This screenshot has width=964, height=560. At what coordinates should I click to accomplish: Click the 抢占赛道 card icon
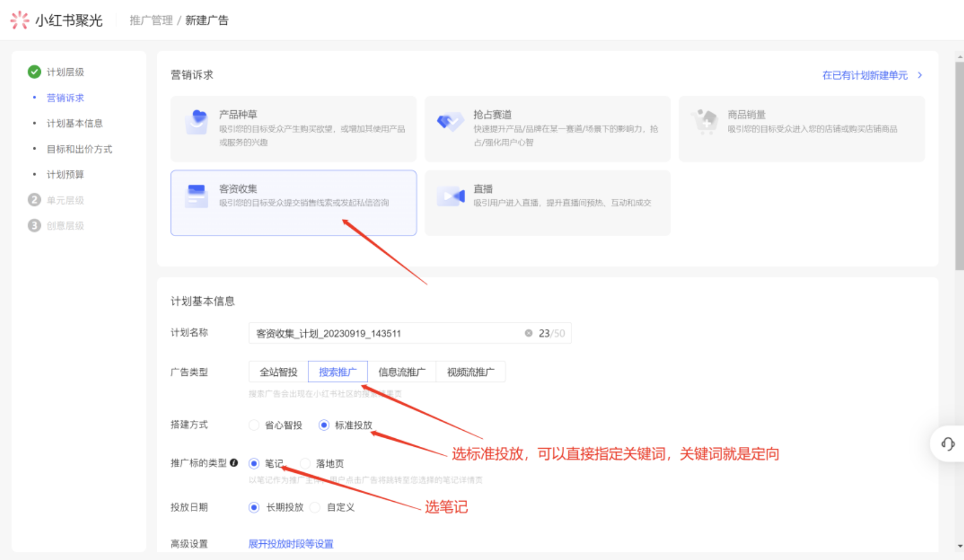tap(450, 121)
